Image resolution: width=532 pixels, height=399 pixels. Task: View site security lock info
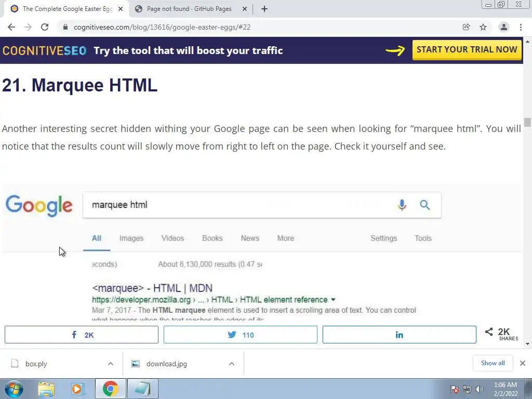point(65,27)
